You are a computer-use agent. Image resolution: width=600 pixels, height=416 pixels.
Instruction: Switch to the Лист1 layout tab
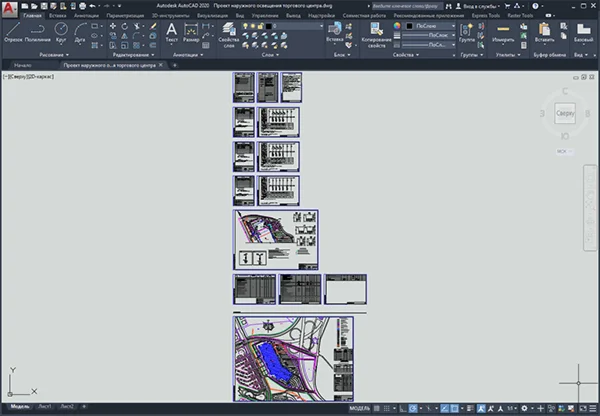(x=45, y=406)
